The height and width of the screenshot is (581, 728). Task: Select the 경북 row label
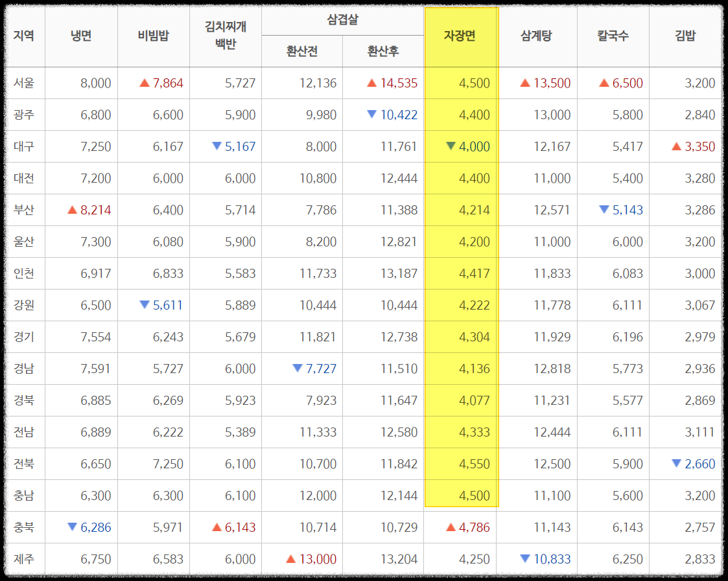(24, 400)
